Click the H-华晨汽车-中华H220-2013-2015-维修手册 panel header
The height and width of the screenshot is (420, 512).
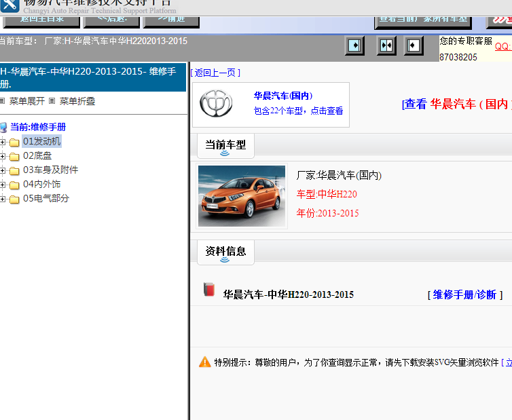click(x=93, y=77)
